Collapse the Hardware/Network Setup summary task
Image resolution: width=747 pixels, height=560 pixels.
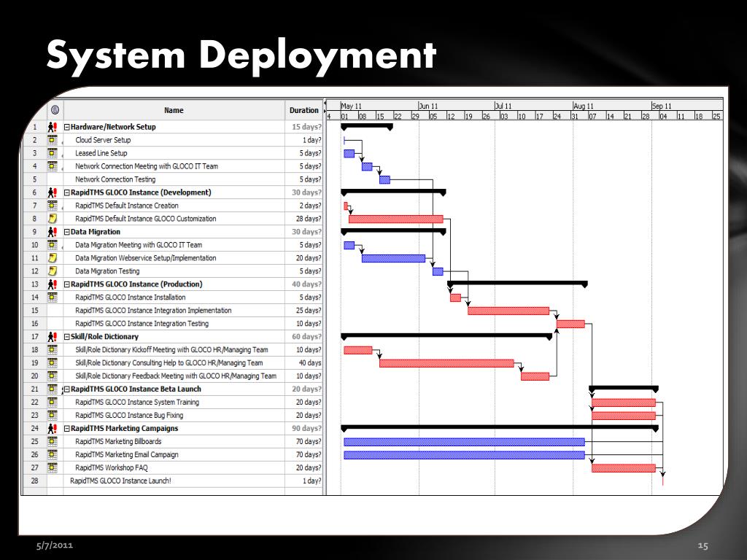[x=67, y=127]
